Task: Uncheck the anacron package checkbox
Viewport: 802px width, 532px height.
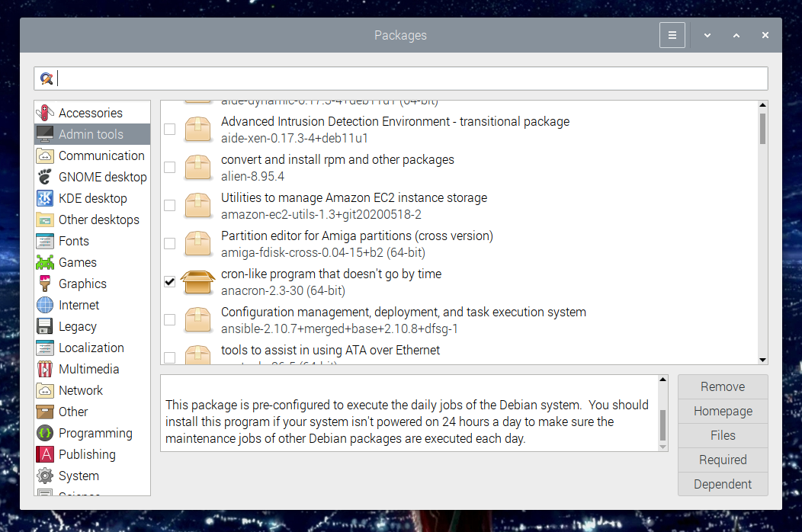Action: click(169, 281)
